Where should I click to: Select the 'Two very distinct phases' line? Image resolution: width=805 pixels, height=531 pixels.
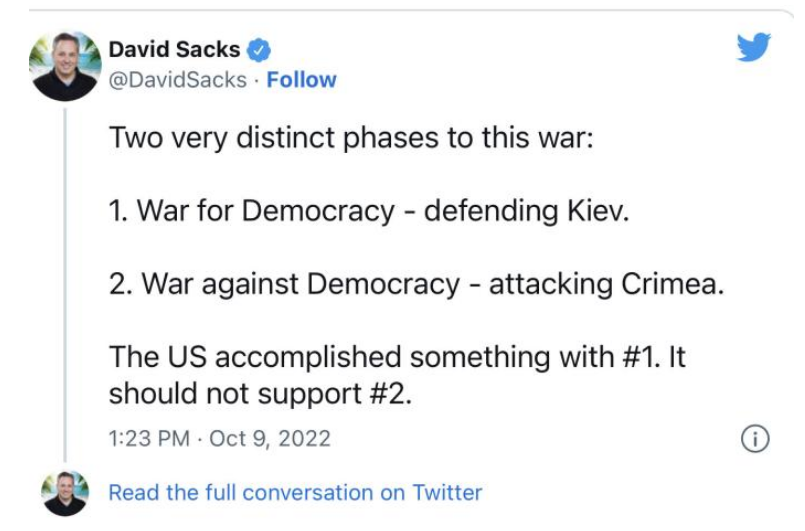pyautogui.click(x=351, y=138)
